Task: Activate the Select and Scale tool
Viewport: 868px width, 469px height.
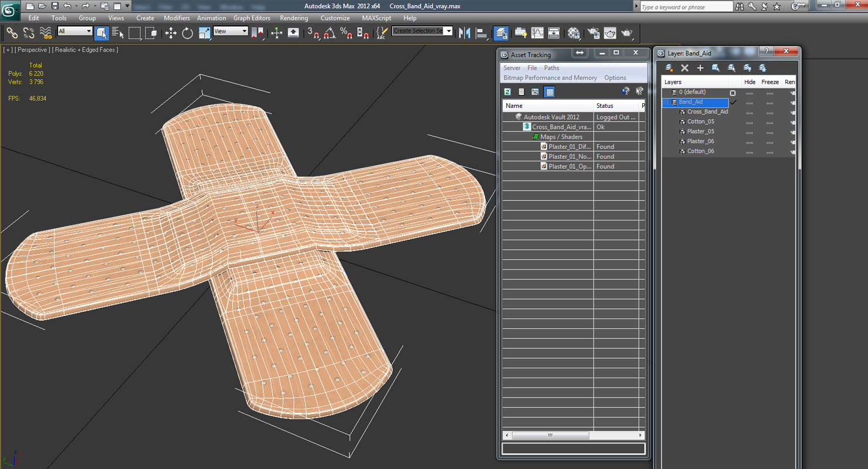Action: point(204,33)
